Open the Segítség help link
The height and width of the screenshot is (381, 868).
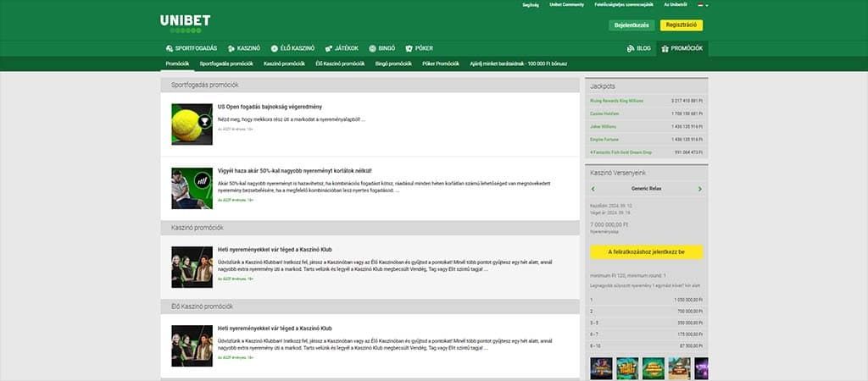tap(531, 4)
